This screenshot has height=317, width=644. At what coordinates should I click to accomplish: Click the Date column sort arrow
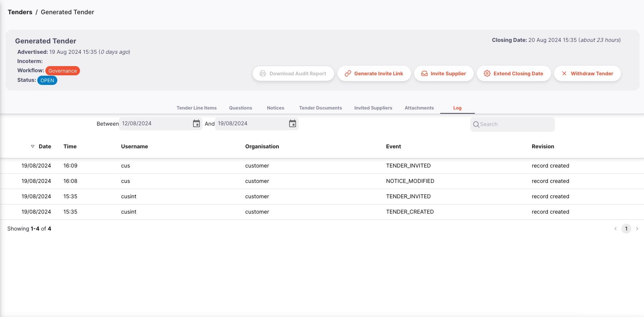33,146
